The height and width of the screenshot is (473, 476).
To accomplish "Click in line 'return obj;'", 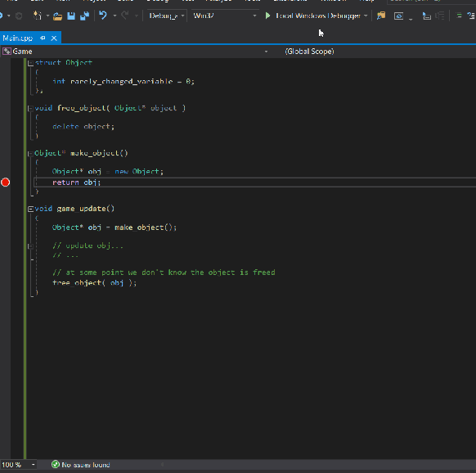I will pyautogui.click(x=77, y=182).
